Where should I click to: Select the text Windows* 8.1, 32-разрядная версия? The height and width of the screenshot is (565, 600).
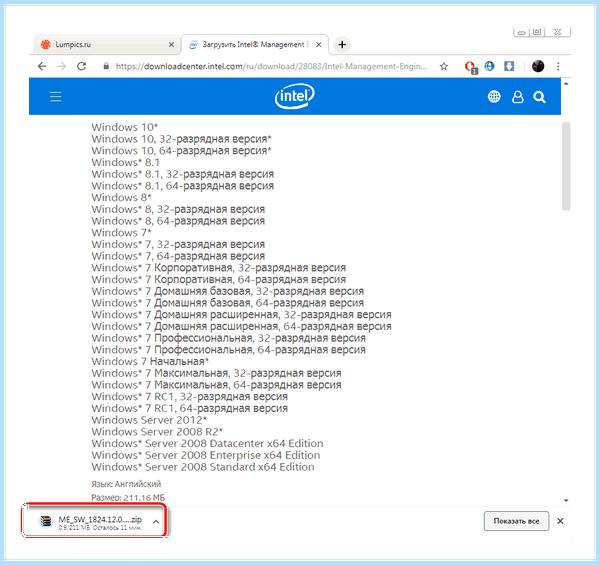183,174
